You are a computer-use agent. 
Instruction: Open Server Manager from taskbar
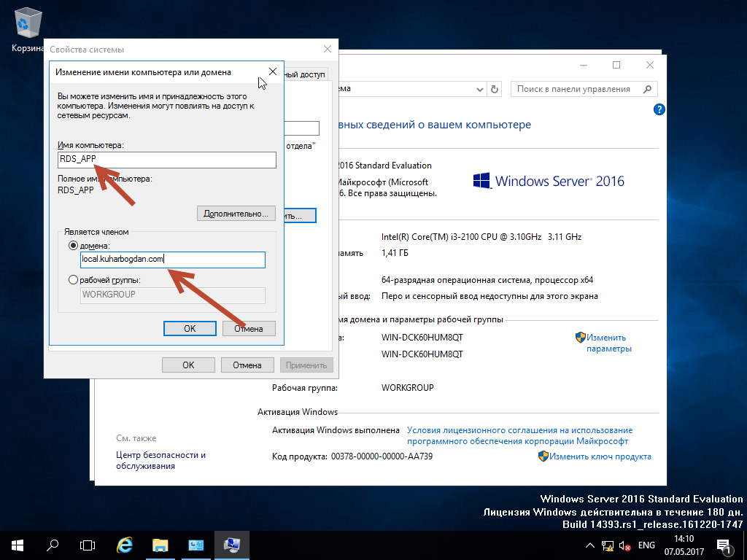coord(196,545)
